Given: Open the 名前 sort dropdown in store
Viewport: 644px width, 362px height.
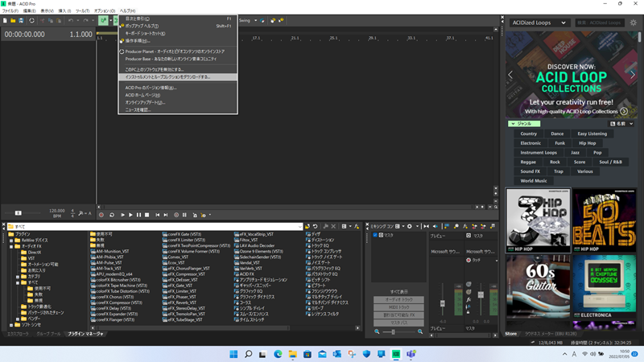Looking at the screenshot, I should pos(621,124).
